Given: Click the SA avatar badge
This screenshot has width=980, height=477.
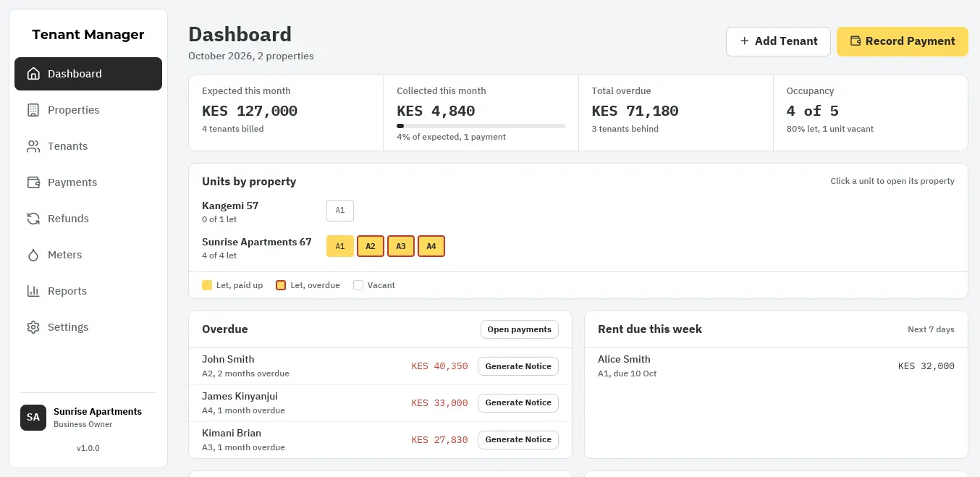Looking at the screenshot, I should click(x=33, y=418).
